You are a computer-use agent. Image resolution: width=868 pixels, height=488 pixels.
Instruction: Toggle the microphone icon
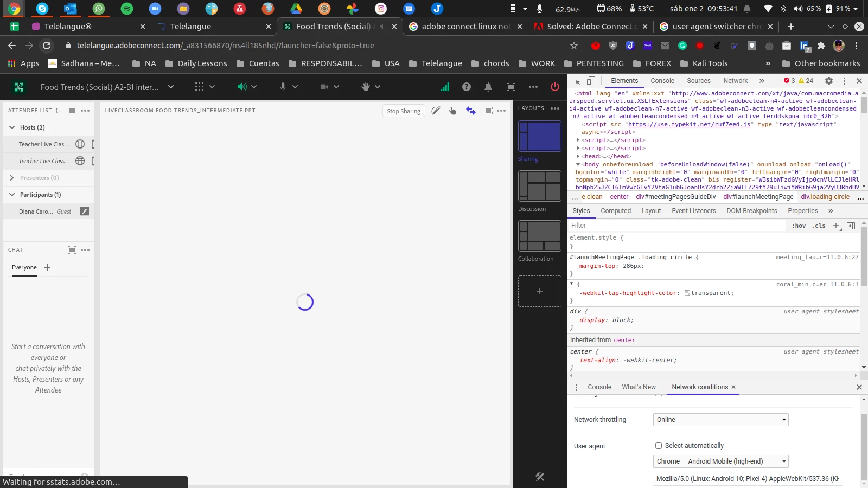[283, 87]
